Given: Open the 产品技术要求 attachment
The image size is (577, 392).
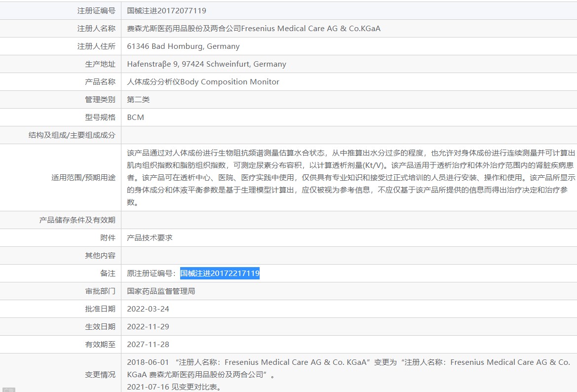Looking at the screenshot, I should (x=150, y=238).
